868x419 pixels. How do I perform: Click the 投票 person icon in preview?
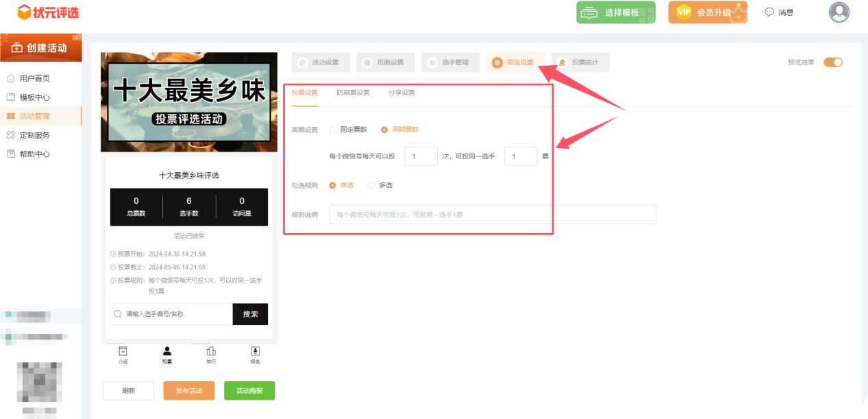[167, 351]
